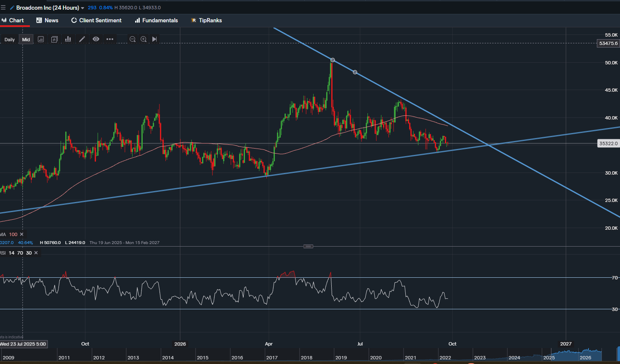Image resolution: width=620 pixels, height=364 pixels.
Task: Click the L 34933.0 day low in header
Action: point(150,8)
